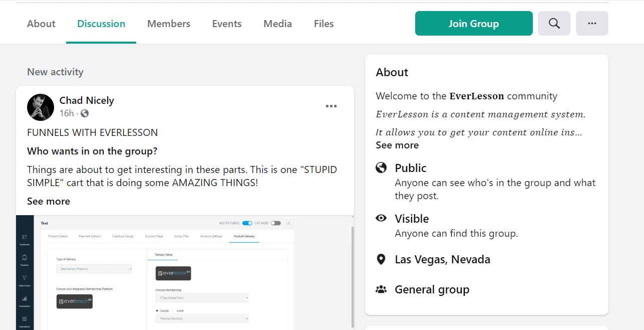The image size is (644, 330).
Task: Switch to the About tab
Action: pos(41,24)
